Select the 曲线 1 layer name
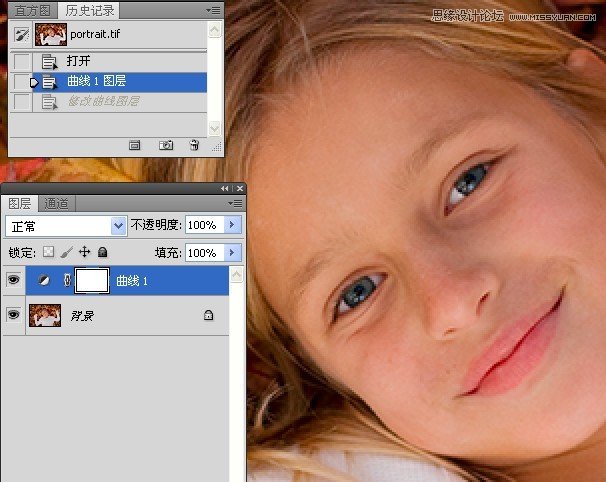 pos(132,281)
